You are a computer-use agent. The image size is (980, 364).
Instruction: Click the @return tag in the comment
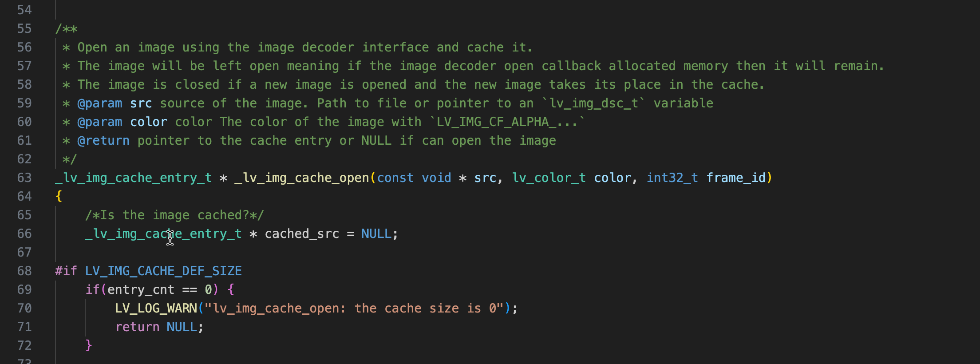103,141
